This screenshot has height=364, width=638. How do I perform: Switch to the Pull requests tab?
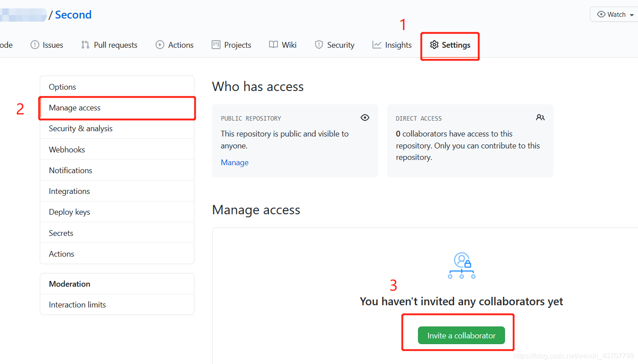[109, 45]
